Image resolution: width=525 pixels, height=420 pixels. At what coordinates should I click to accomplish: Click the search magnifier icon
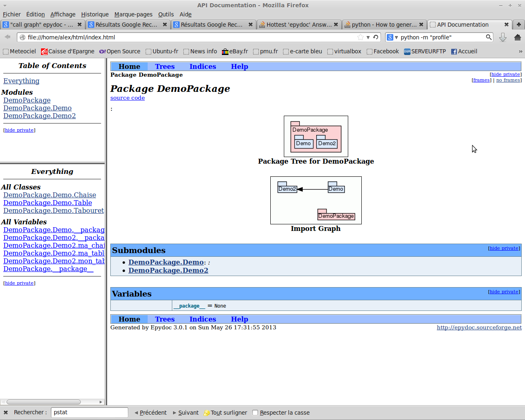[x=488, y=37]
